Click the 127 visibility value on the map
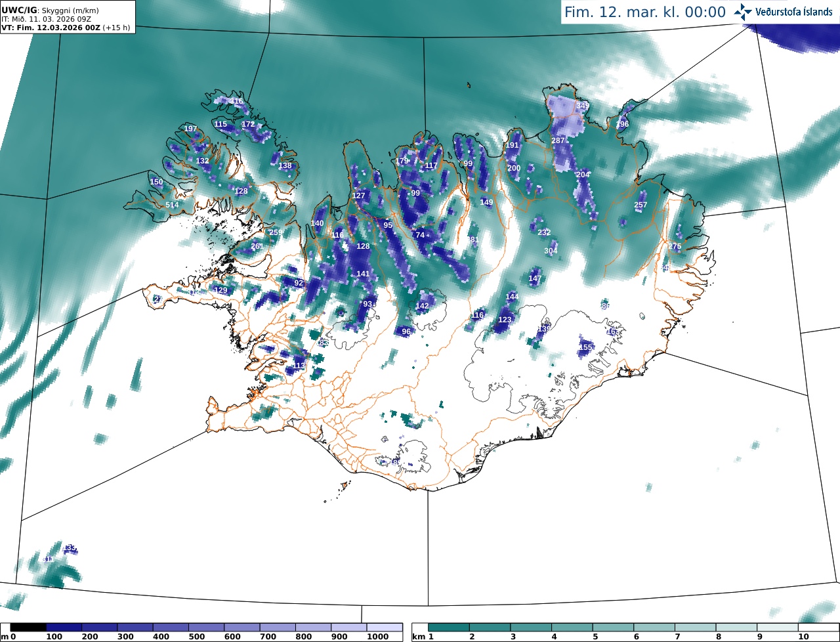 pos(358,196)
